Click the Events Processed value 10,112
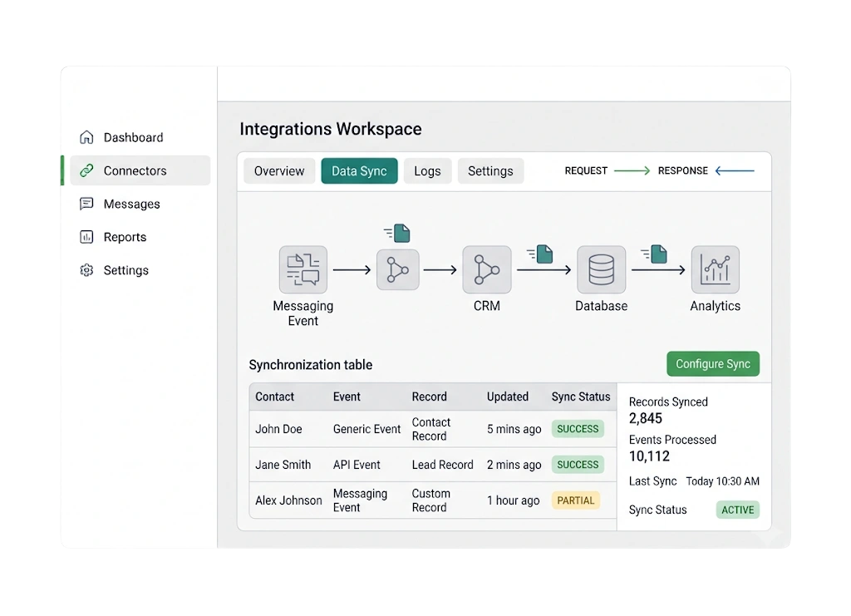Screen dimensions: 851x616 [650, 456]
